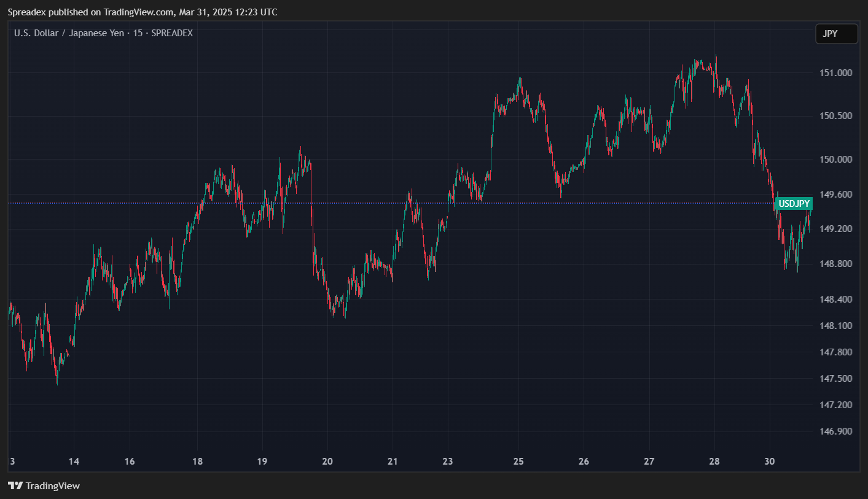Click date label 23 on time axis
The image size is (868, 499).
tap(448, 462)
